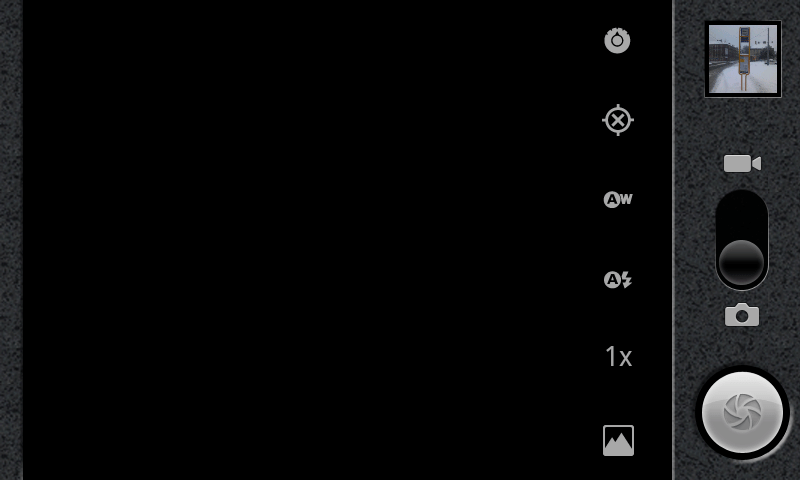Tap the store location off crosshair icon
Viewport: 800px width, 480px height.
tap(618, 120)
